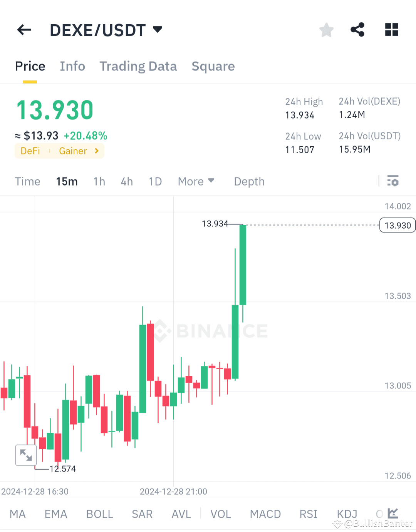
Task: Select the 1D timeframe
Action: pos(155,181)
